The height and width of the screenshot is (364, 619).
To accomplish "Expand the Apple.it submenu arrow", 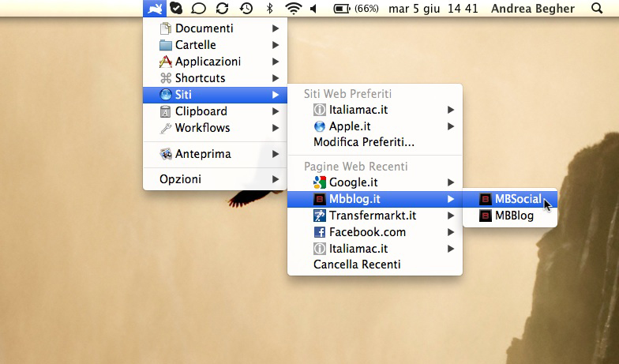I will pyautogui.click(x=451, y=126).
